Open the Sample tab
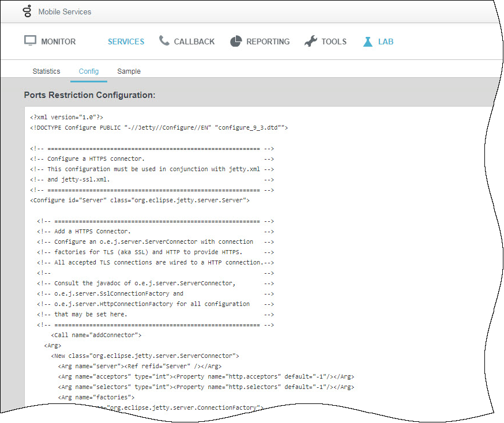Image resolution: width=504 pixels, height=423 pixels. pyautogui.click(x=129, y=71)
